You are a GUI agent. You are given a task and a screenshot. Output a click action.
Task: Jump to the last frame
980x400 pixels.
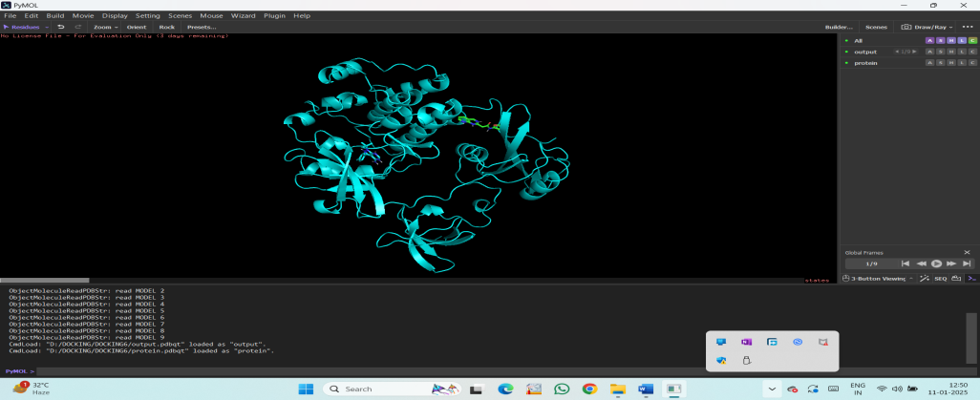click(x=967, y=263)
